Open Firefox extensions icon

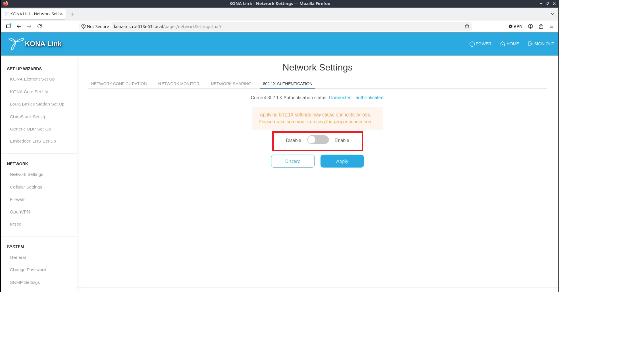541,26
